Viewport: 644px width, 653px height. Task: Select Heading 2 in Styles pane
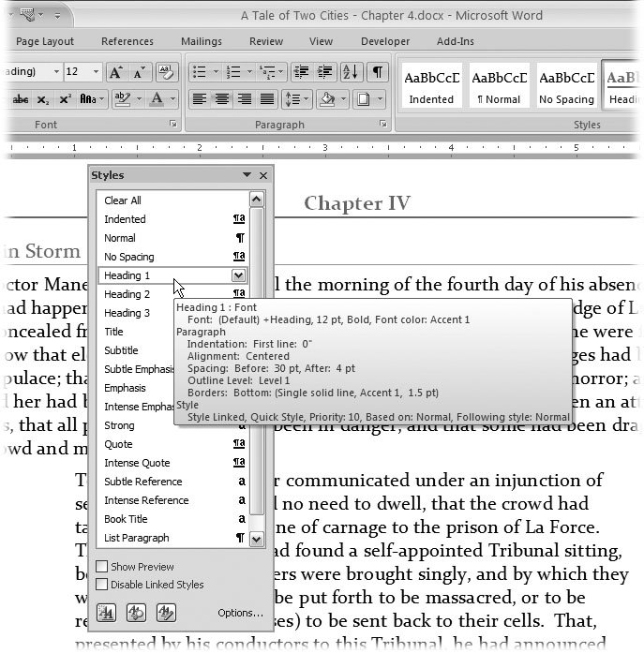[172, 294]
